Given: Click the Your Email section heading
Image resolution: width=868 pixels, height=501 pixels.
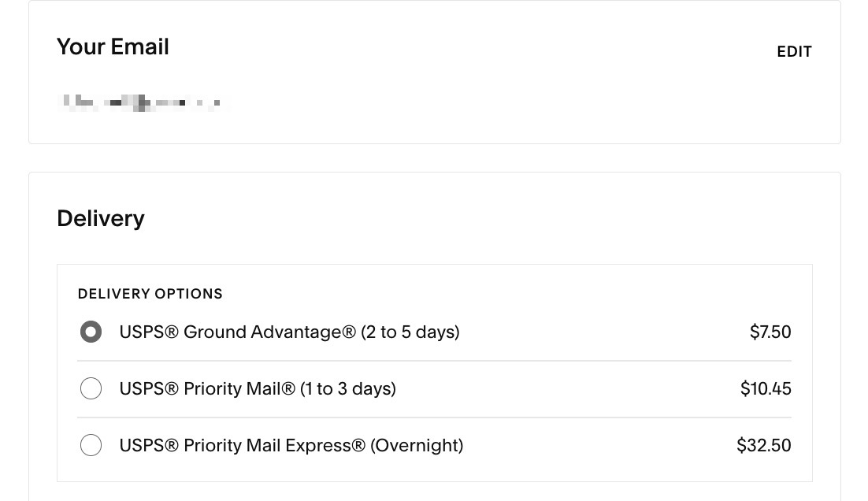Looking at the screenshot, I should [113, 46].
